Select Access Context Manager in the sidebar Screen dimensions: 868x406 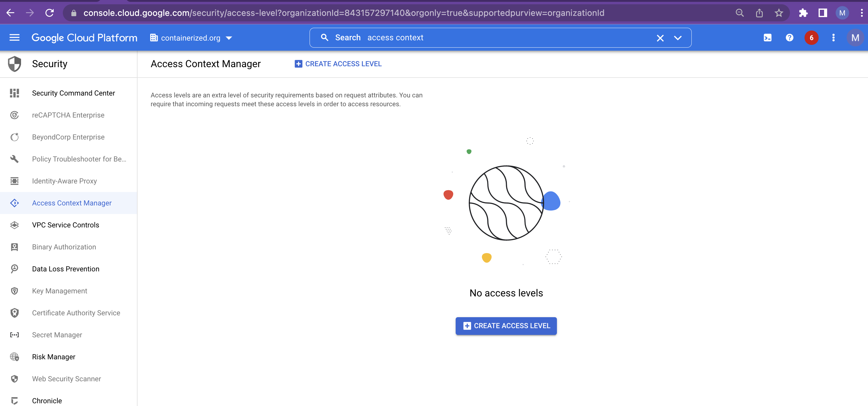(x=72, y=203)
